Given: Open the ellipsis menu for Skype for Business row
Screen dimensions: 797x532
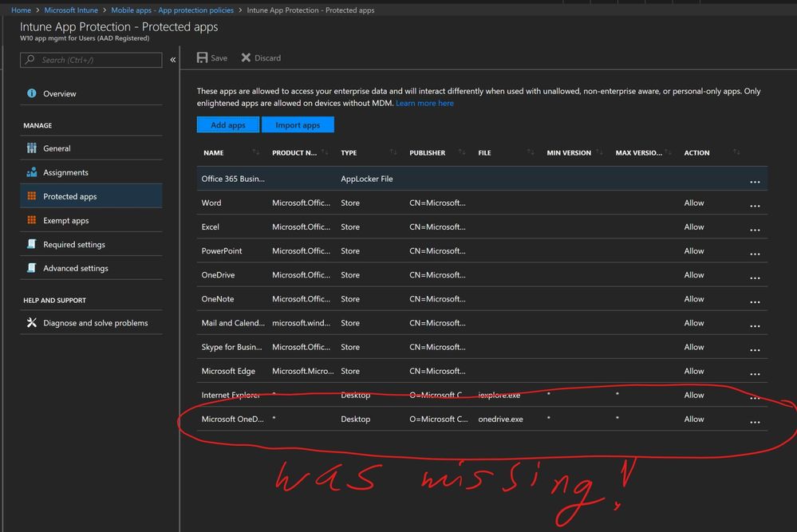Looking at the screenshot, I should [x=755, y=349].
